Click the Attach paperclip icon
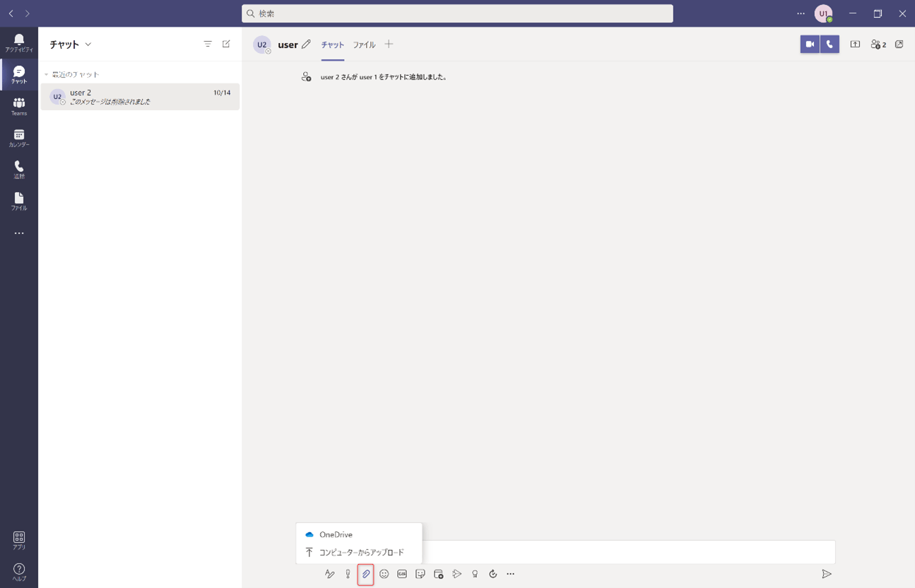This screenshot has width=915, height=588. tap(365, 574)
